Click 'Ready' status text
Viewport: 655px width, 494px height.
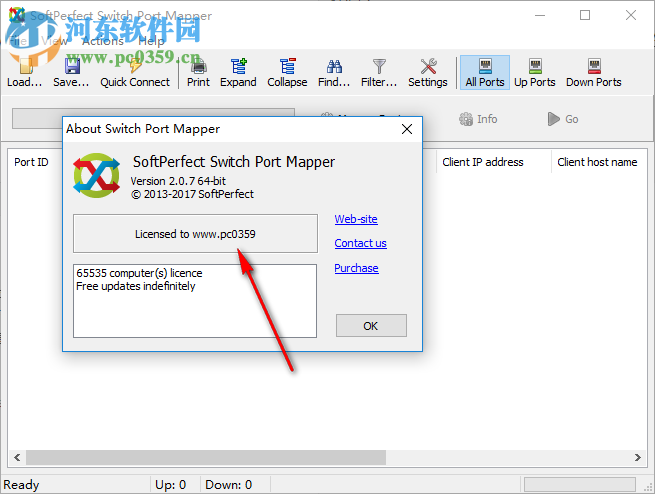tap(21, 485)
